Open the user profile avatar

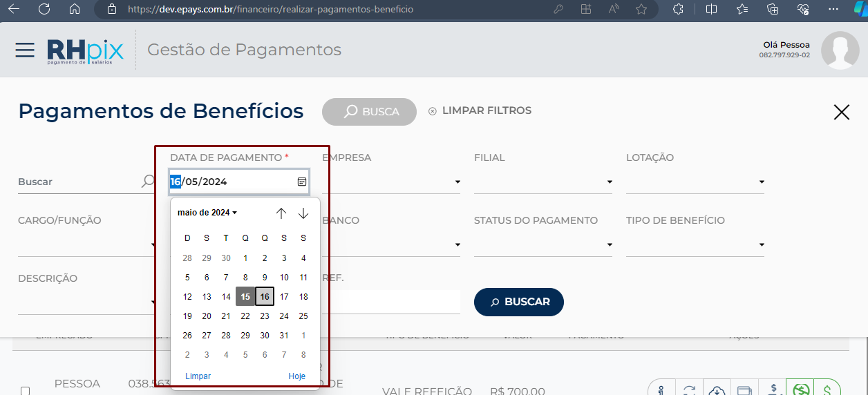[x=840, y=50]
